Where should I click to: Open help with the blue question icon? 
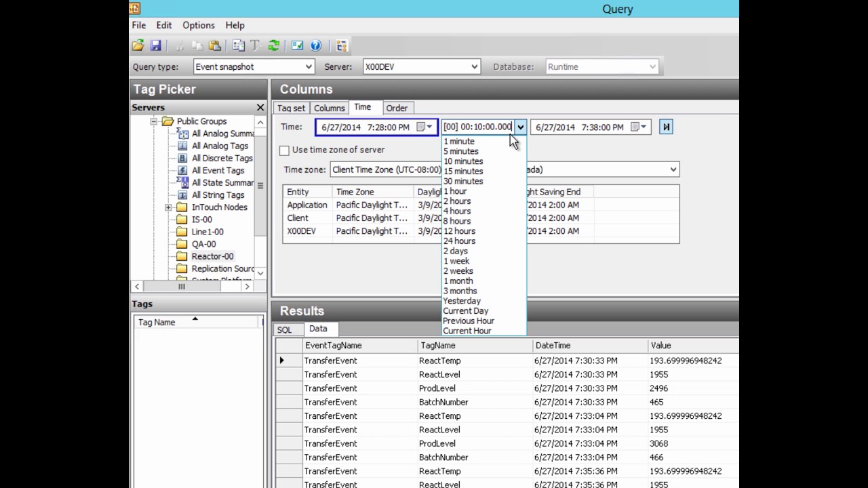315,45
